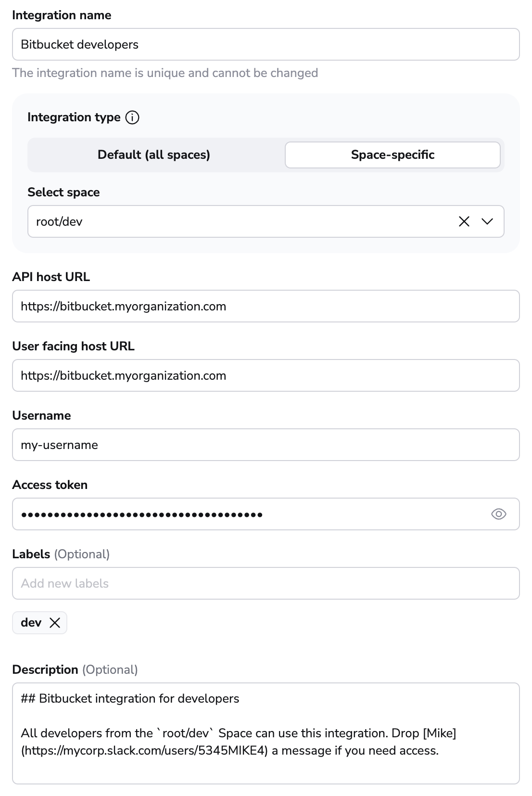Expand the Select space chevron arrow

[x=487, y=221]
